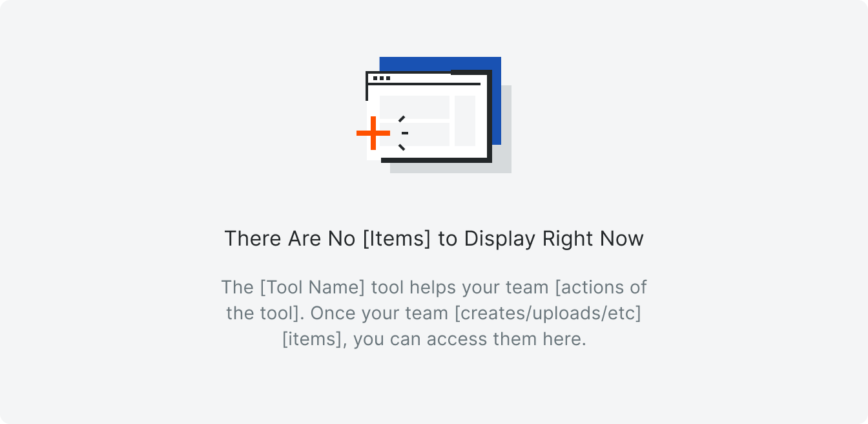868x424 pixels.
Task: Select the narrow right column in window illustration
Action: click(465, 121)
